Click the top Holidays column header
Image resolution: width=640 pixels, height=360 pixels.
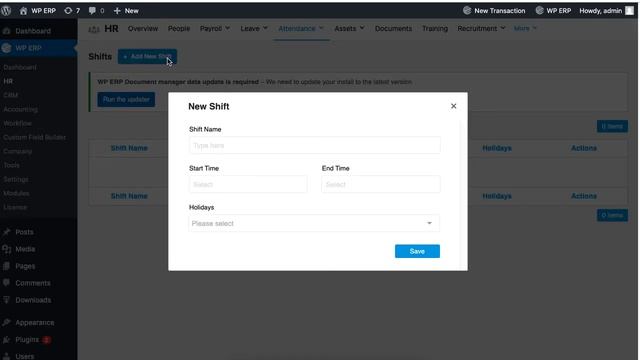click(497, 148)
